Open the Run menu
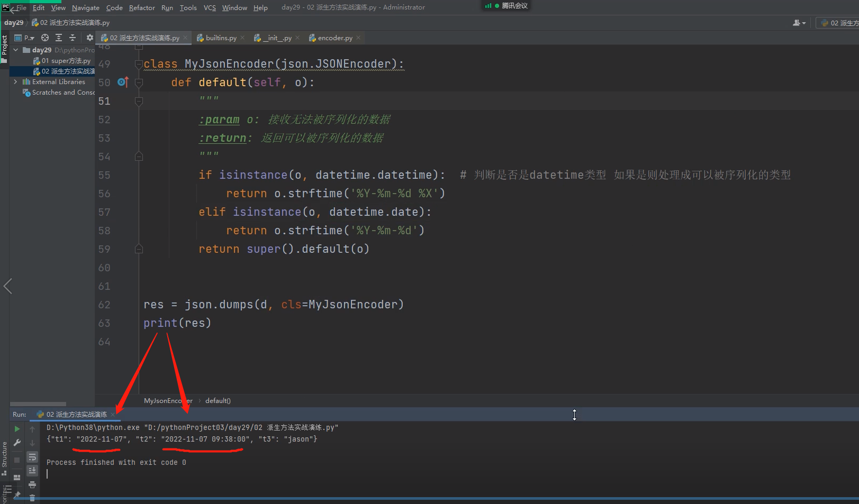Image resolution: width=859 pixels, height=504 pixels. (x=167, y=7)
